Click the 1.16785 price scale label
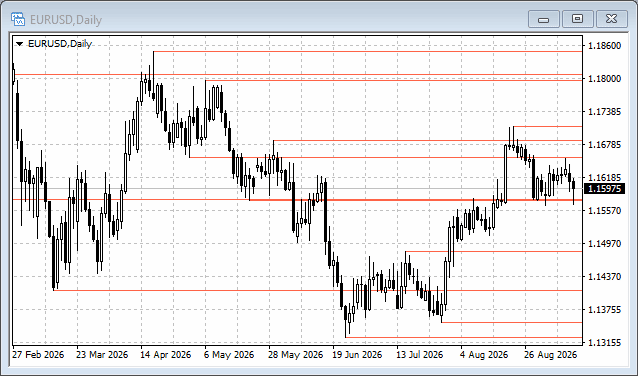638x376 pixels. [x=605, y=144]
